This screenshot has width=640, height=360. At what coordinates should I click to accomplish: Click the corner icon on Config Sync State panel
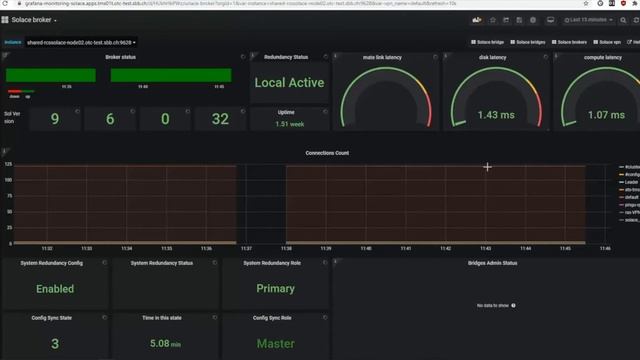pyautogui.click(x=104, y=317)
